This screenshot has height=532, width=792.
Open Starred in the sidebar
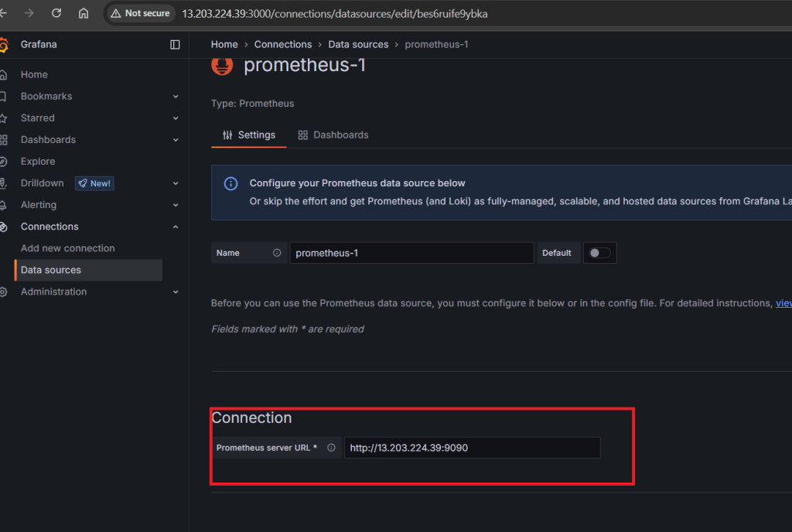(x=37, y=118)
